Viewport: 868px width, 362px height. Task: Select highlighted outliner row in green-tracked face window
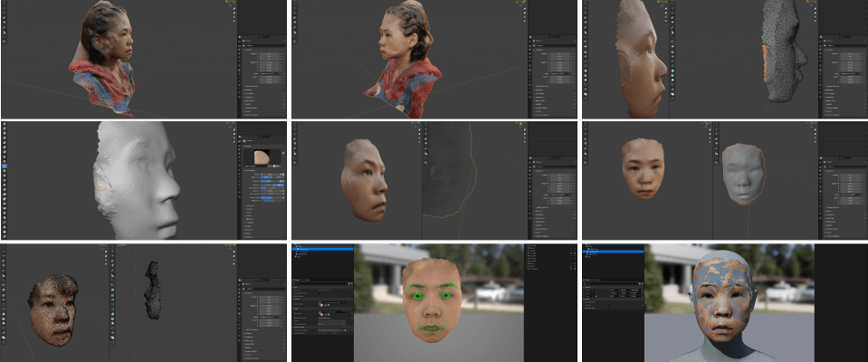pyautogui.click(x=322, y=249)
